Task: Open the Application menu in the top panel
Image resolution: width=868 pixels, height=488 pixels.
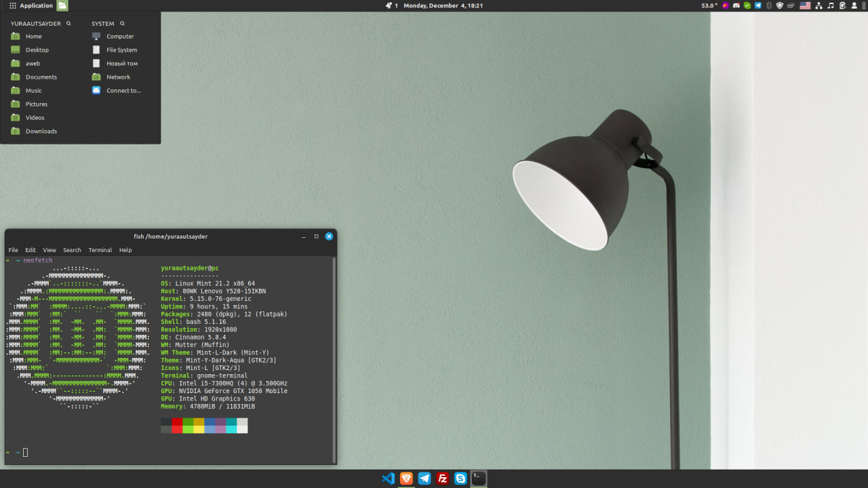Action: click(x=31, y=5)
